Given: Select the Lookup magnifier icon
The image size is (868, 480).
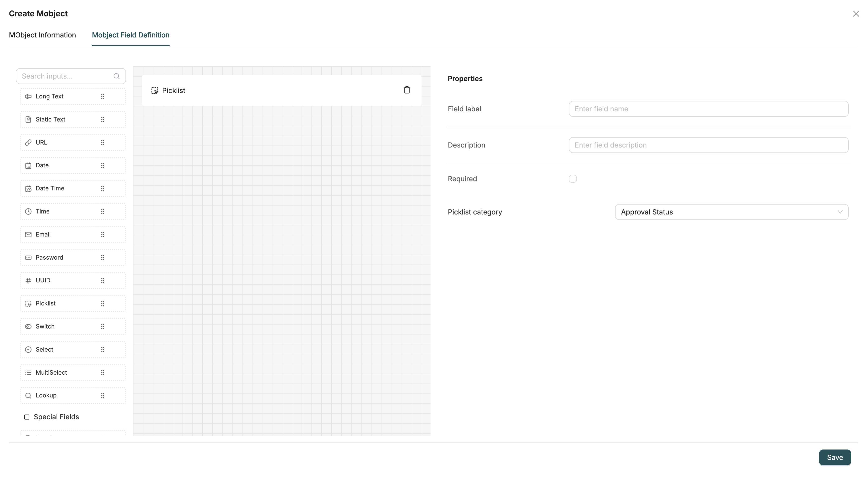Looking at the screenshot, I should tap(28, 395).
